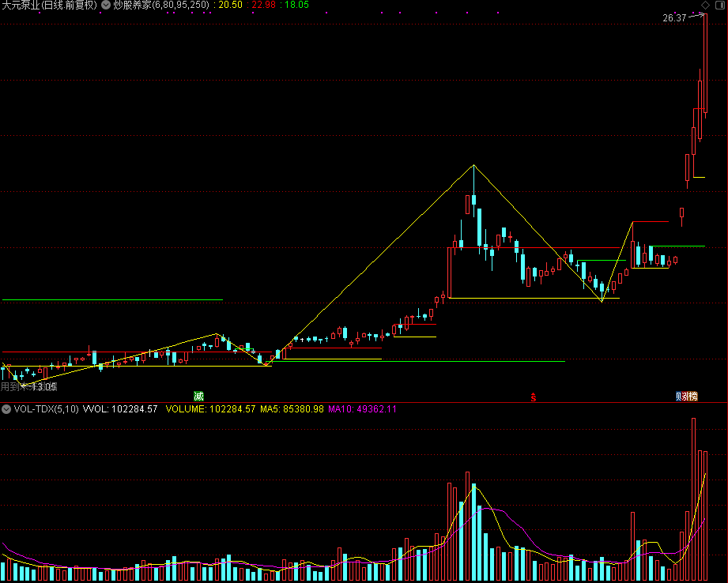The height and width of the screenshot is (583, 728).
Task: Click the 26.37 high price label
Action: 674,18
